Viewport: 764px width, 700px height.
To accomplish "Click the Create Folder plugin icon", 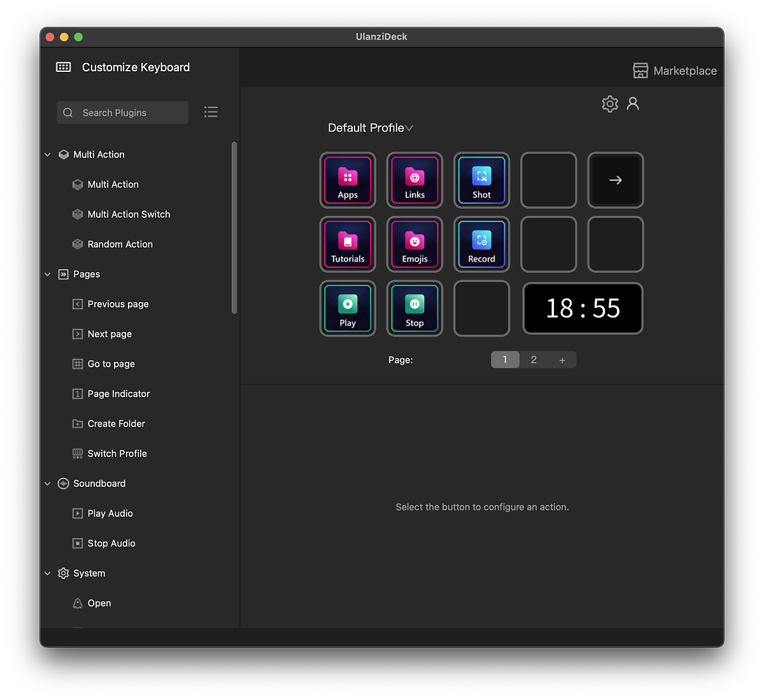I will click(x=78, y=424).
